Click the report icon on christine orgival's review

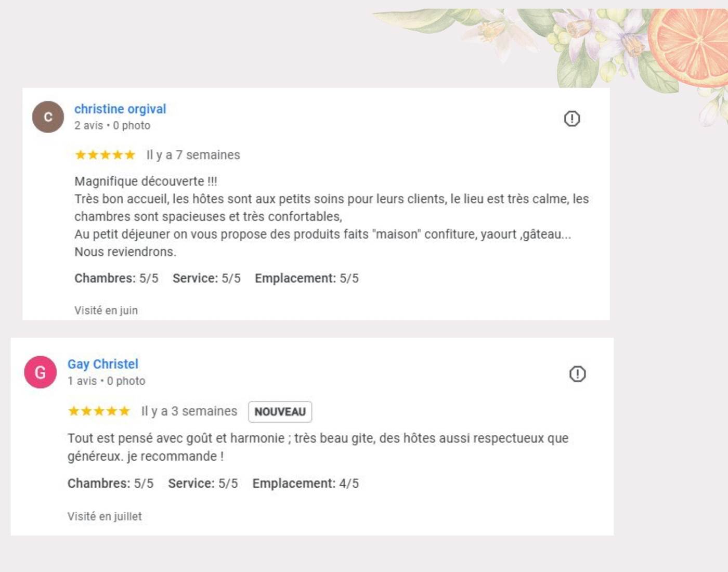tap(571, 119)
